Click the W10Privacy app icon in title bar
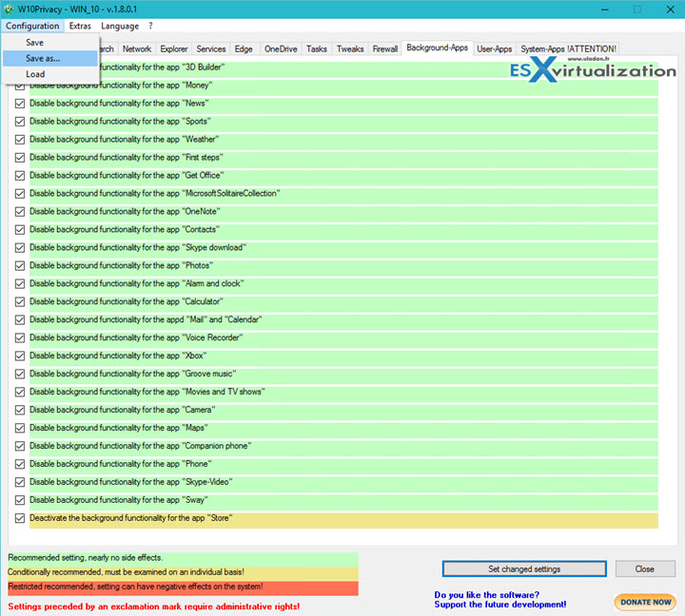685x616 pixels. tap(9, 10)
